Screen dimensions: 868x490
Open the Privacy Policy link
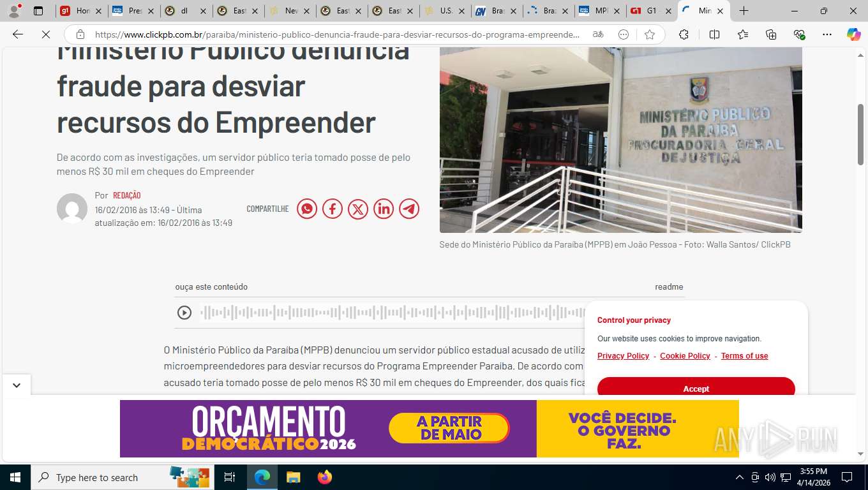pyautogui.click(x=623, y=356)
